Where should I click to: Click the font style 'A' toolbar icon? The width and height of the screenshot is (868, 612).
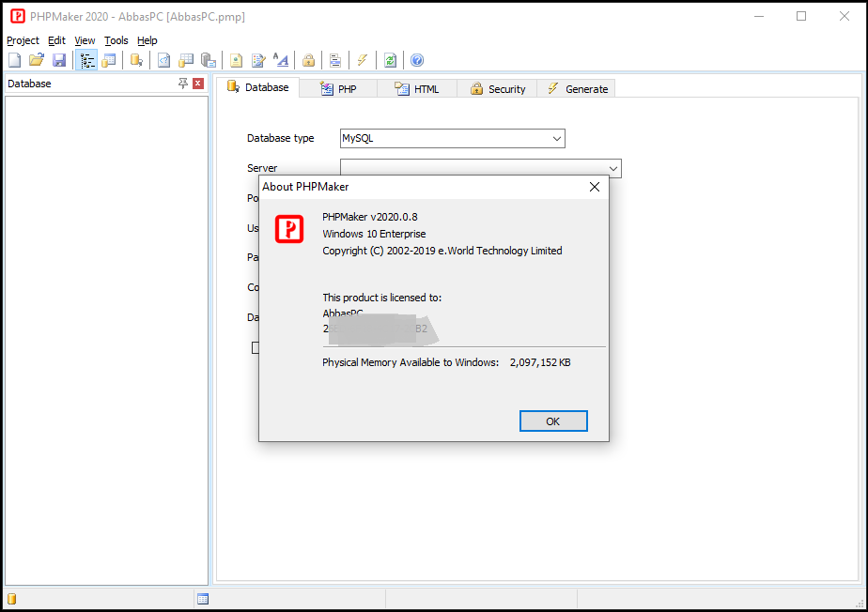(x=281, y=60)
